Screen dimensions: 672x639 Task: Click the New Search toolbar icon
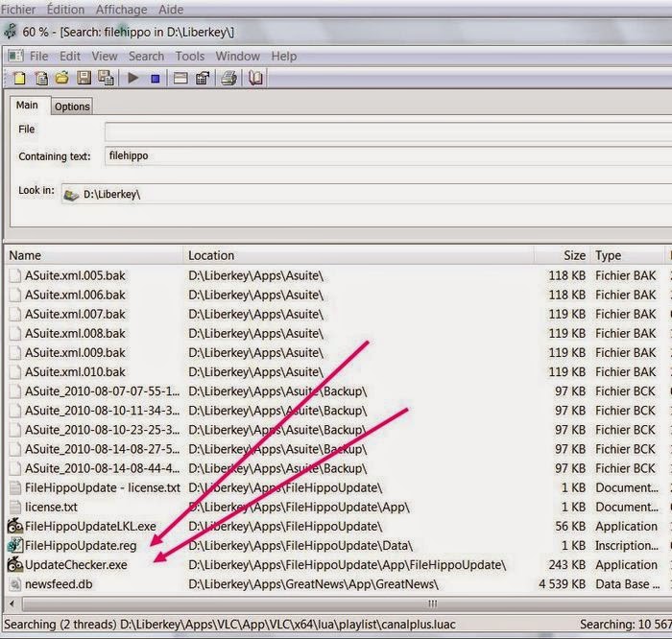(19, 79)
